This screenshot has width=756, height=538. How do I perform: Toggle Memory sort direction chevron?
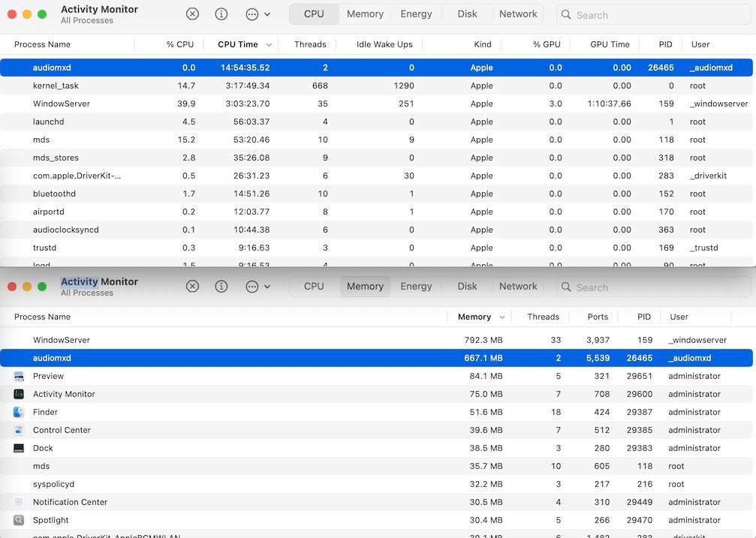click(x=502, y=317)
